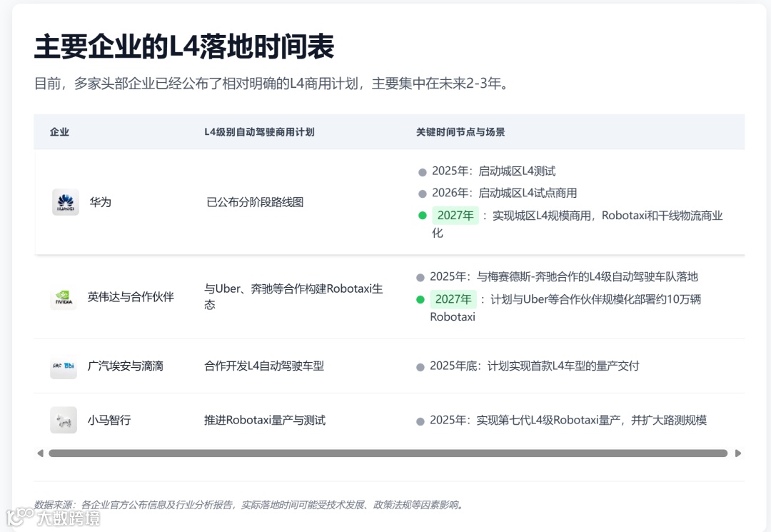771x532 pixels.
Task: Click the NVIDIA logo icon
Action: click(x=64, y=297)
